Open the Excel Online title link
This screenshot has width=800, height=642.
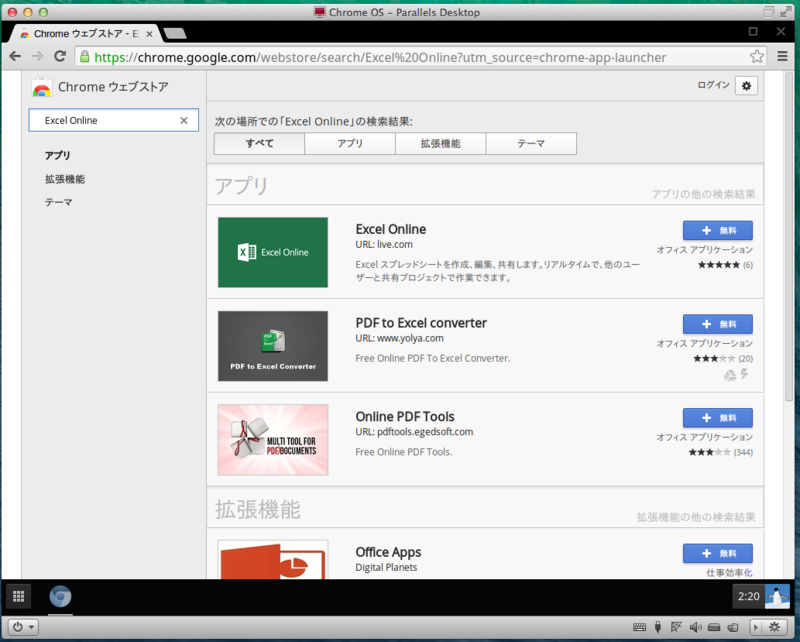[391, 229]
